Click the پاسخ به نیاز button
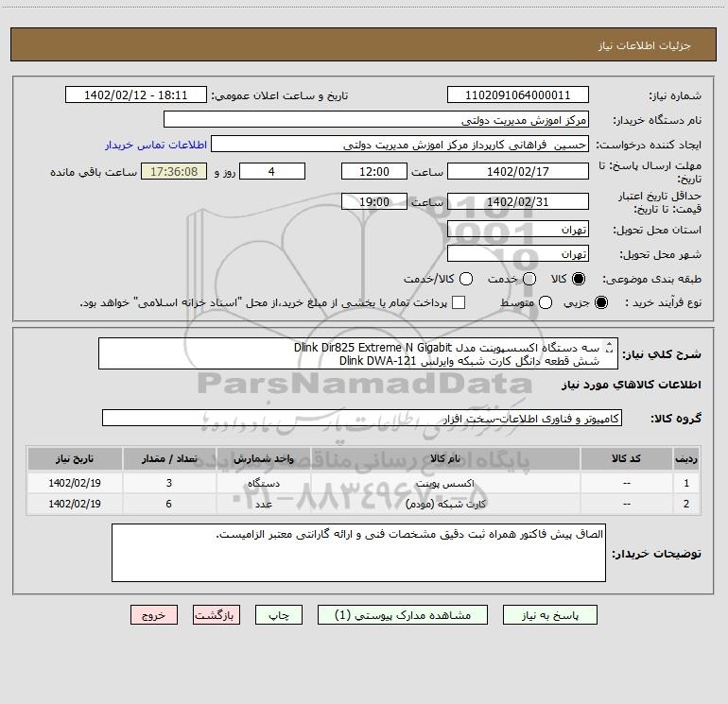728x704 pixels. (x=549, y=615)
